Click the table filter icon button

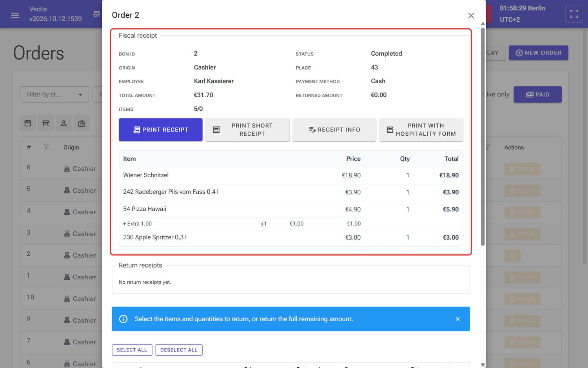(46, 123)
